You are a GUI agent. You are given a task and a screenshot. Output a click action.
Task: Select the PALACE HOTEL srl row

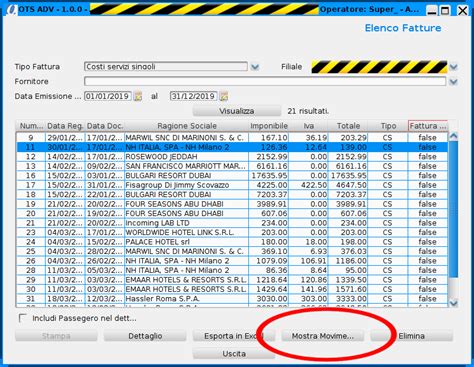232,242
